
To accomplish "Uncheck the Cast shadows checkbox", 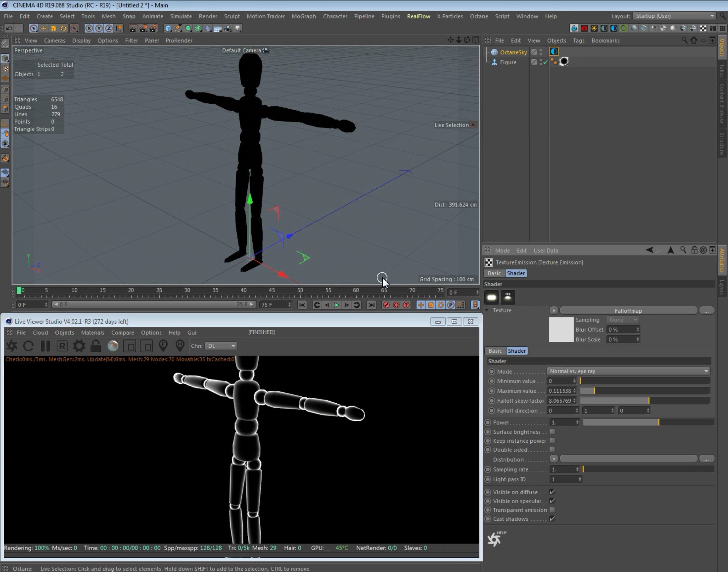I will click(552, 518).
